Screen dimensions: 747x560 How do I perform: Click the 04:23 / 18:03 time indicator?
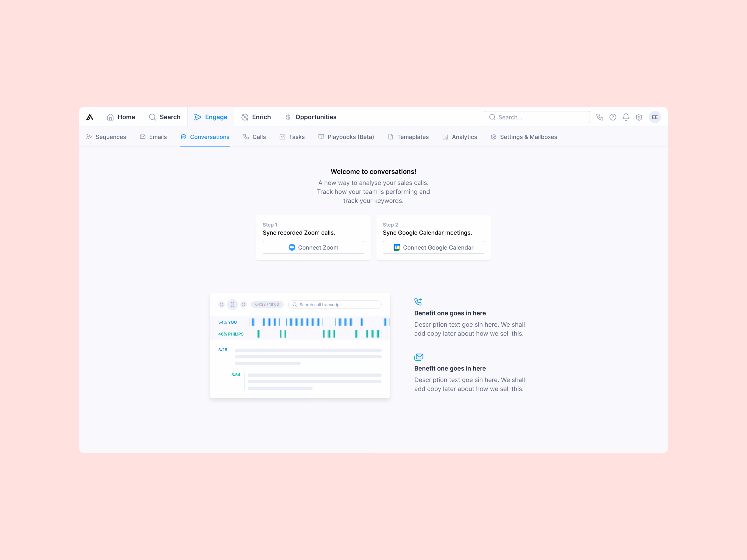[267, 304]
